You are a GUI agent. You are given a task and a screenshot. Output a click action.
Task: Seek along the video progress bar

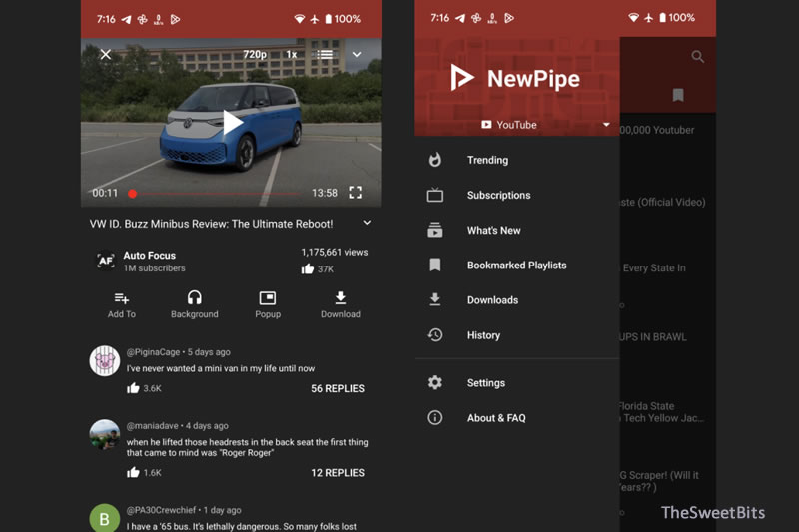pyautogui.click(x=217, y=194)
